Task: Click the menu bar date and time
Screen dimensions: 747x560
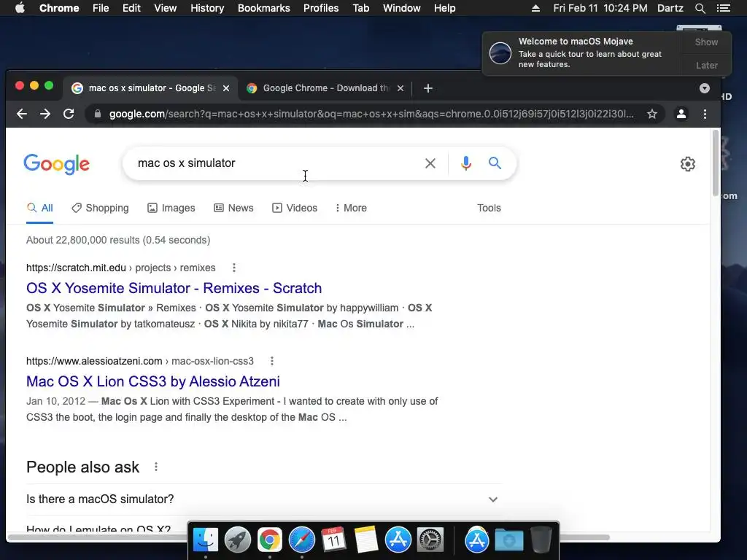Action: tap(600, 8)
